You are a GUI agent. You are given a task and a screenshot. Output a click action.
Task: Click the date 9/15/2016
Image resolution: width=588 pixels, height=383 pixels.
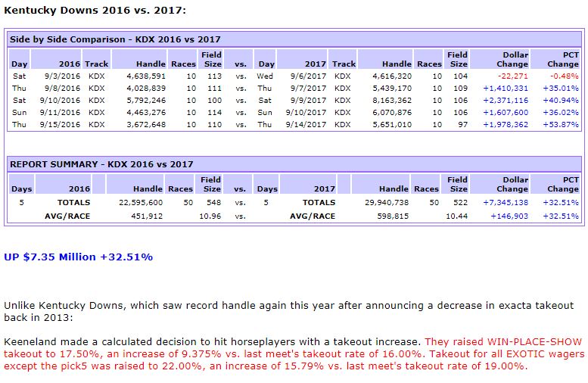(x=60, y=124)
